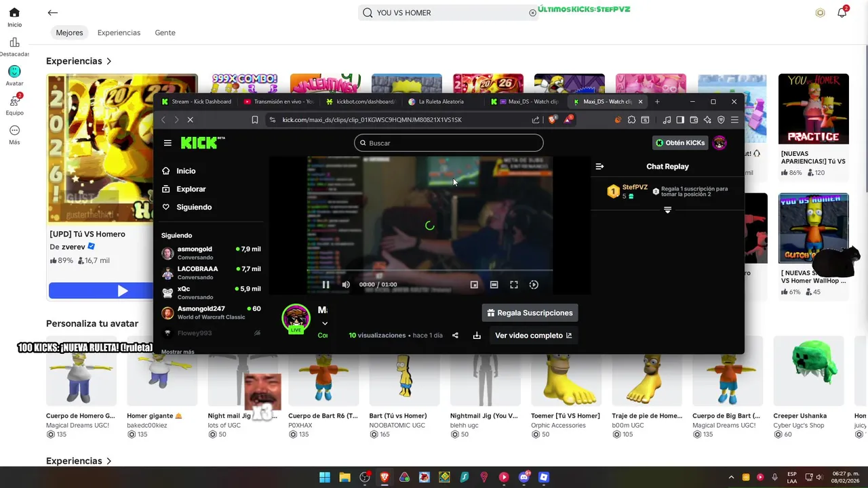Click the streamer LIVE avatar
Screen dimensions: 868x488
296,319
